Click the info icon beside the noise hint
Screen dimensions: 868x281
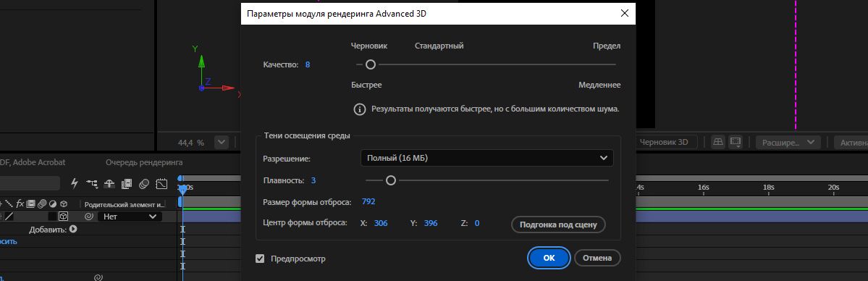coord(360,109)
